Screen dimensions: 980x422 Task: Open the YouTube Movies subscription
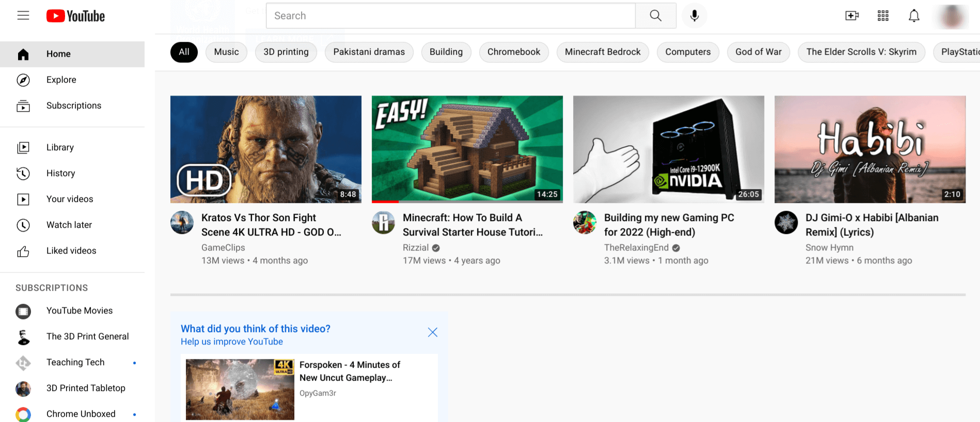click(x=72, y=311)
